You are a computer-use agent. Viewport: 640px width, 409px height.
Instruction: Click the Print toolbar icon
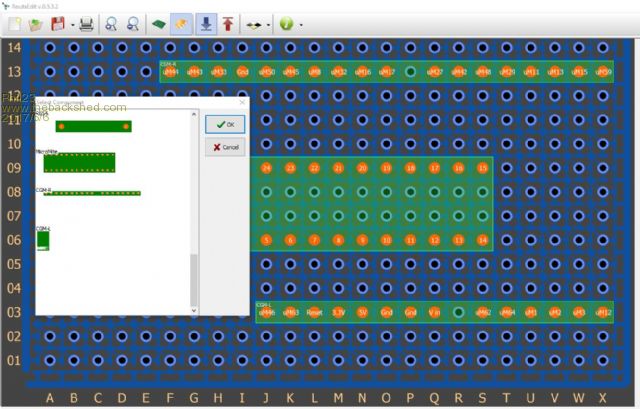(87, 23)
